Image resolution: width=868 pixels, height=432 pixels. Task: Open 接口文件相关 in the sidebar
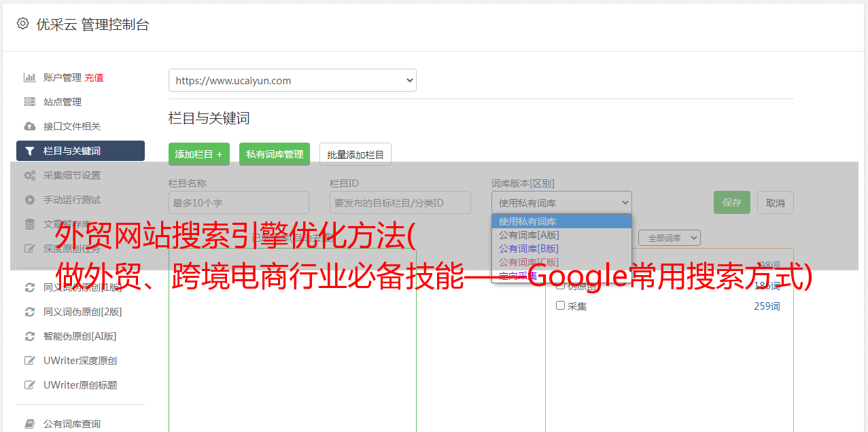[72, 126]
